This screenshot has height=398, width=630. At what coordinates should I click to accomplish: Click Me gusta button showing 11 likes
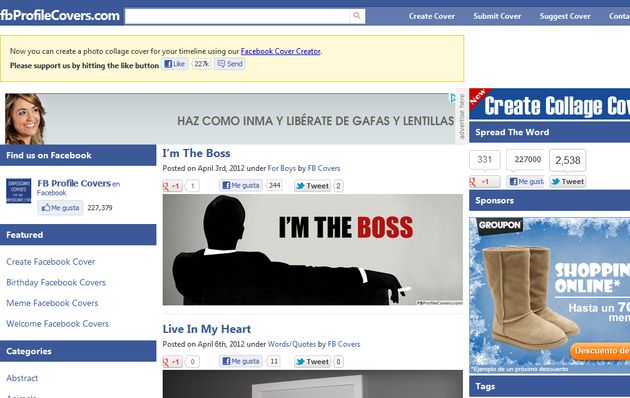pos(241,361)
